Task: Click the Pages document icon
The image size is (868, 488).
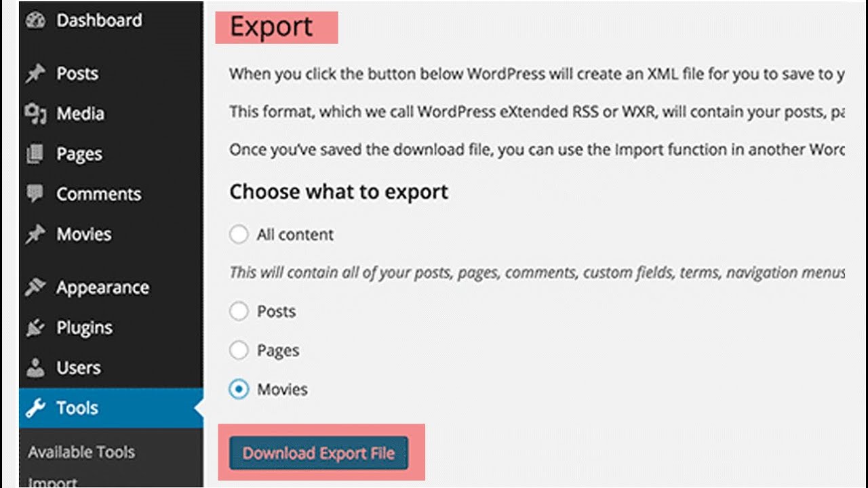Action: tap(35, 154)
